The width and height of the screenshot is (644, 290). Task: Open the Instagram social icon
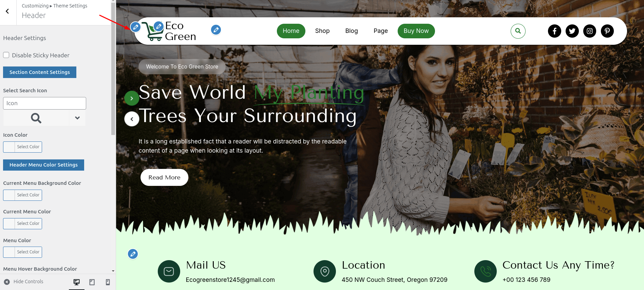click(x=590, y=31)
